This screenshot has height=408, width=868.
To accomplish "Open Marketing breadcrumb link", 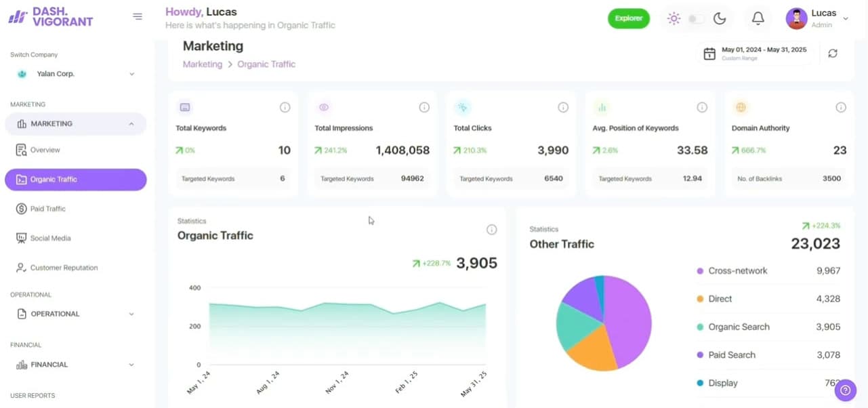I will (203, 64).
